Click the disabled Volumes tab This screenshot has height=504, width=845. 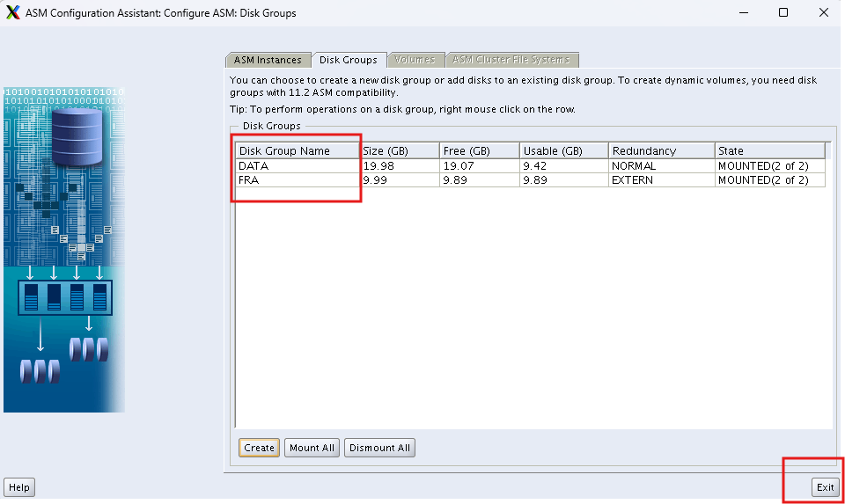(x=415, y=60)
